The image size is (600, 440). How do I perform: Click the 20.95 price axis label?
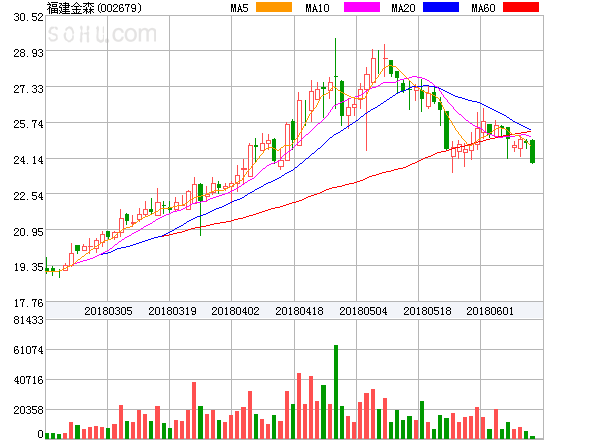coord(28,232)
